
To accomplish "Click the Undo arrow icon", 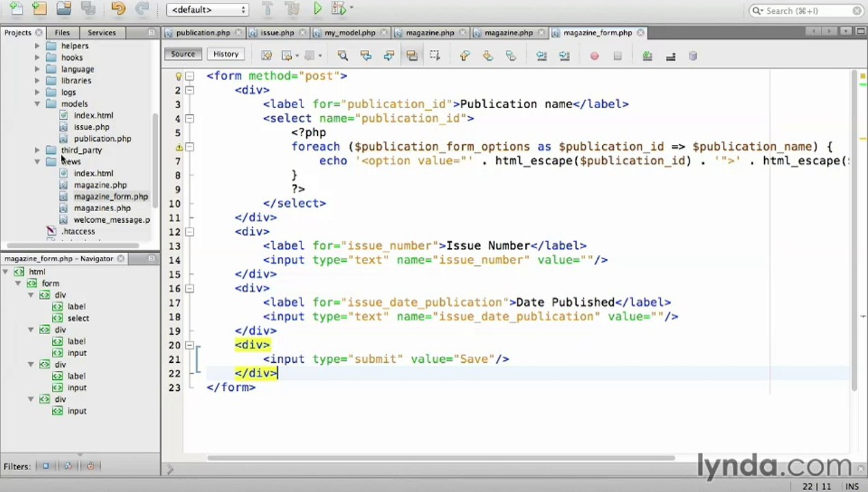I will point(118,9).
